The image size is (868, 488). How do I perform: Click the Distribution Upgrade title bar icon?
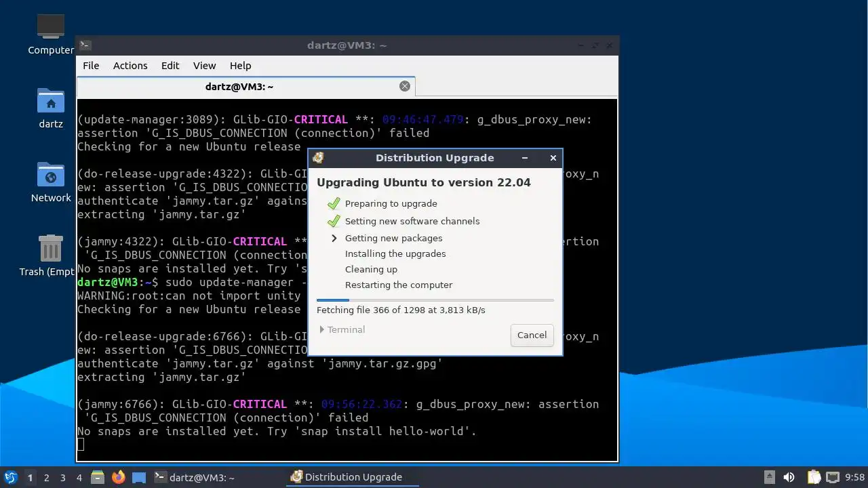pyautogui.click(x=318, y=158)
